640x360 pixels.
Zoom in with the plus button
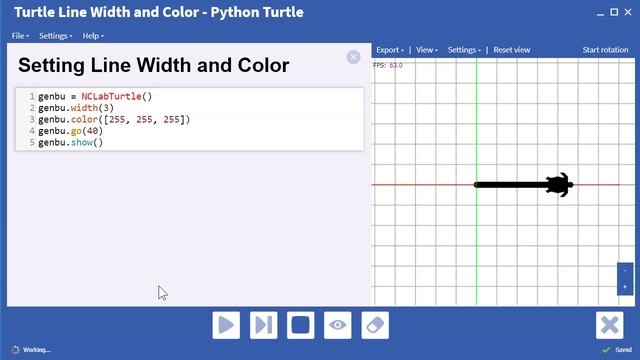coord(625,287)
